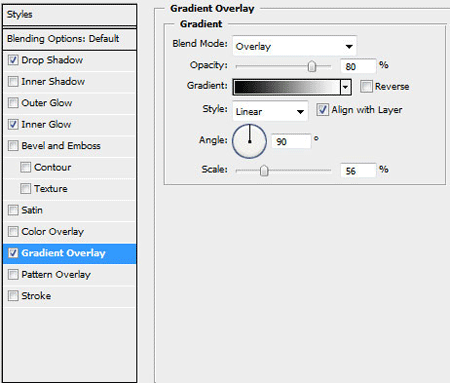Screen dimensions: 450x383
Task: Click the Angle value field showing 90
Action: tap(291, 141)
